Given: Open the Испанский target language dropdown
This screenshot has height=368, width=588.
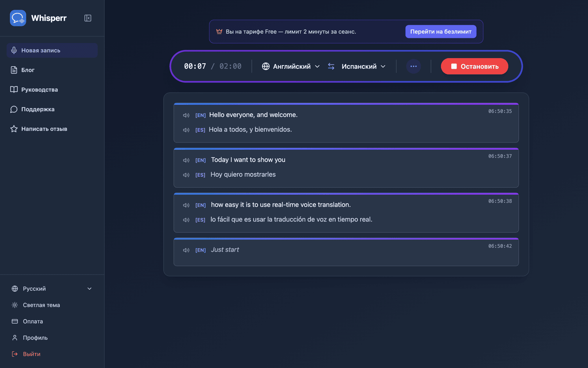Looking at the screenshot, I should coord(363,66).
